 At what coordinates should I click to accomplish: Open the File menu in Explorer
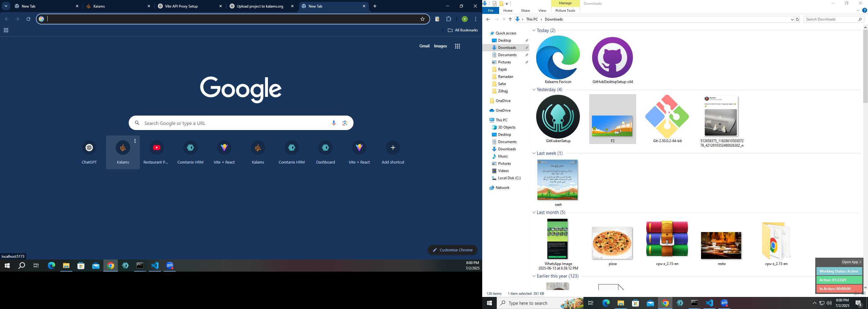pyautogui.click(x=491, y=11)
